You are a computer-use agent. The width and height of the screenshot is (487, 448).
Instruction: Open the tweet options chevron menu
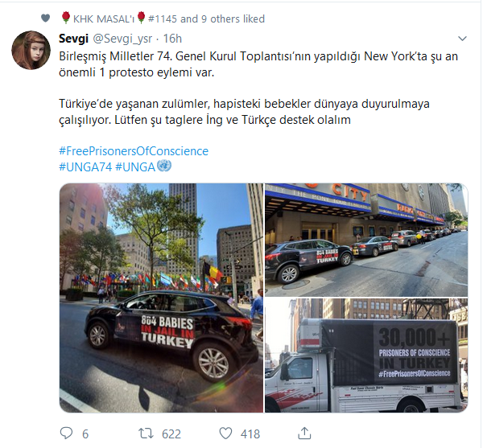(462, 39)
